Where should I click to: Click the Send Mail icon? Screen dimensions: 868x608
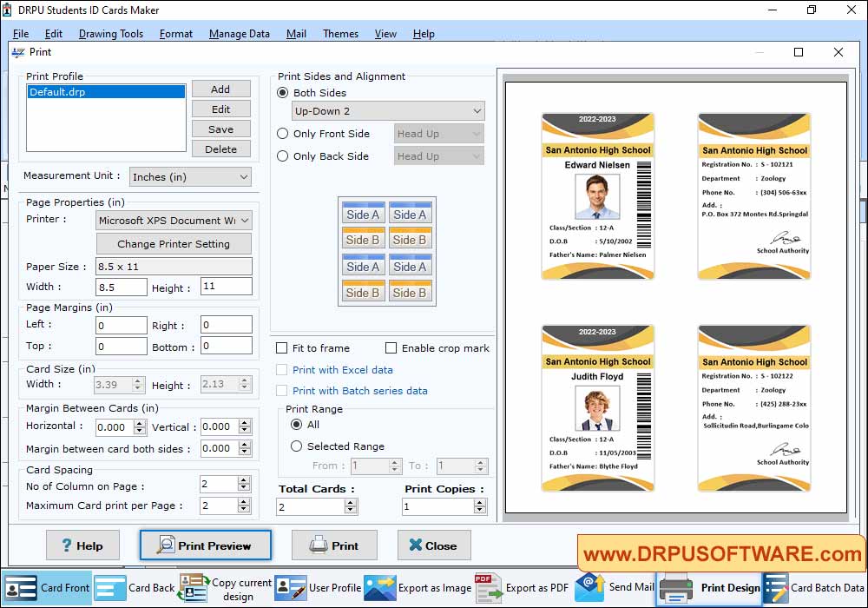point(589,587)
